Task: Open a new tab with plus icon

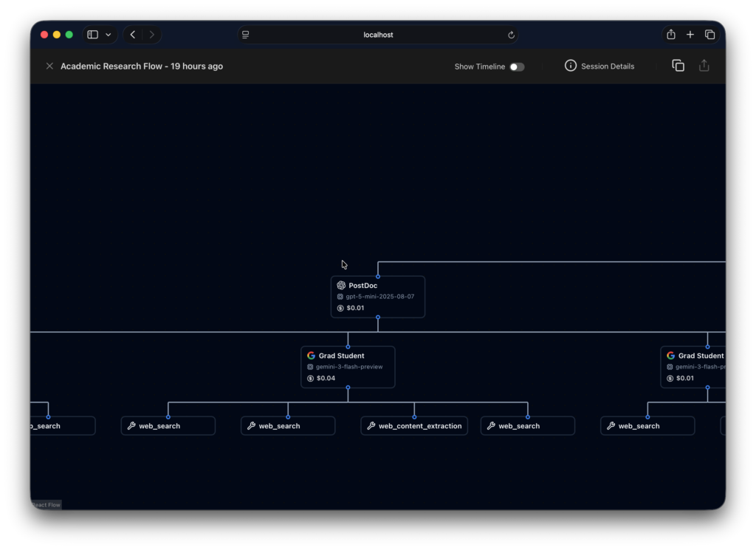Action: [x=690, y=35]
